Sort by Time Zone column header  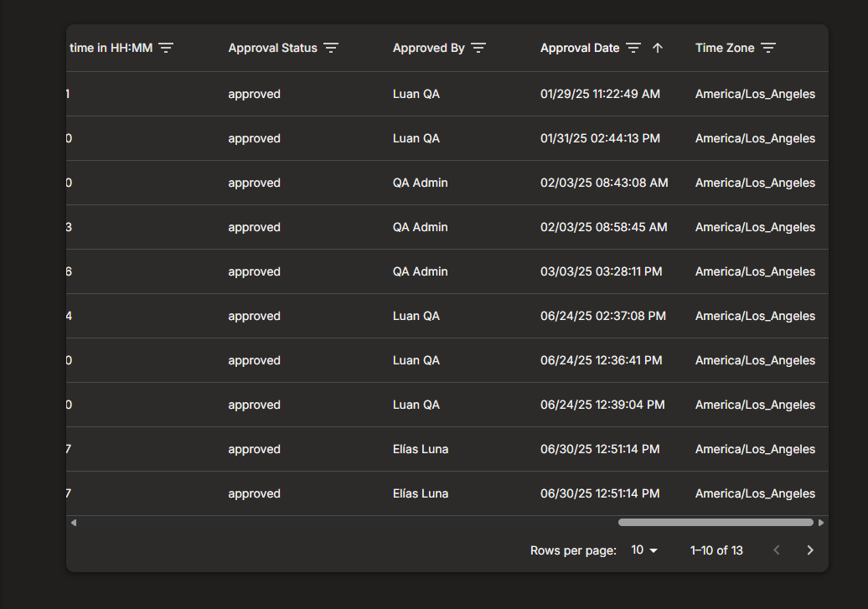pos(726,48)
